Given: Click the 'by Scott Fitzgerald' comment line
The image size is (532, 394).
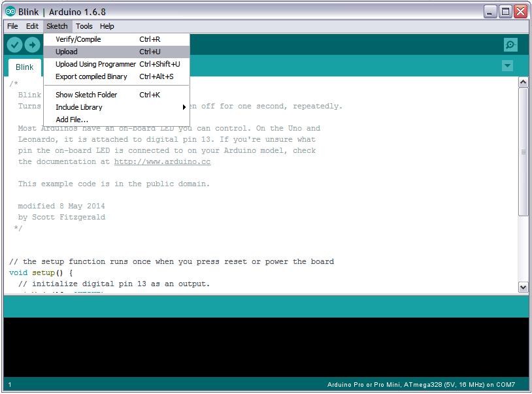Looking at the screenshot, I should 61,218.
